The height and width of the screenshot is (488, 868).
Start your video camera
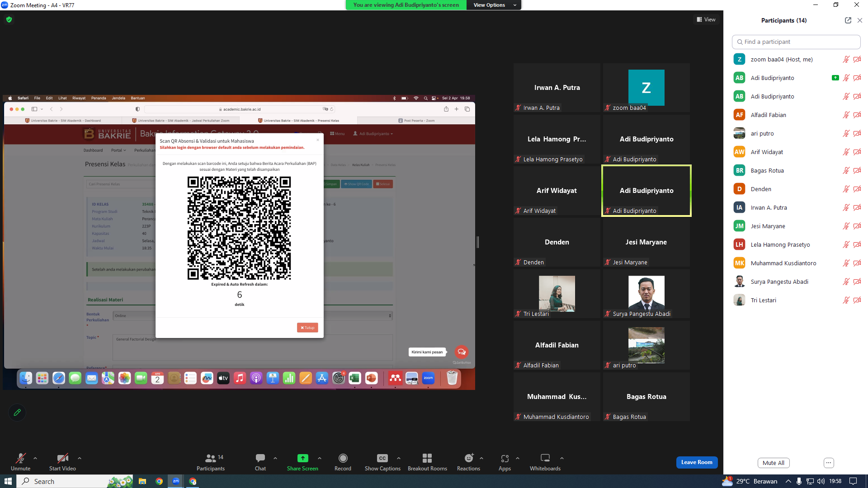pos(62,462)
